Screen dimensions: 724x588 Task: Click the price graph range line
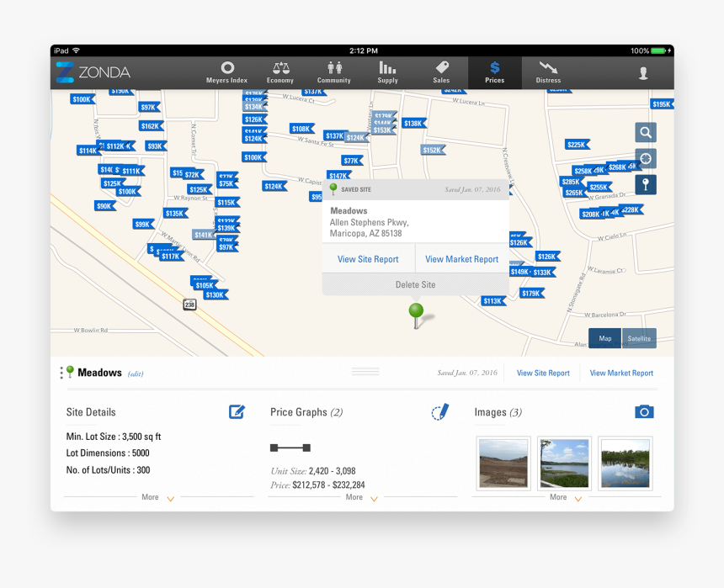[290, 448]
